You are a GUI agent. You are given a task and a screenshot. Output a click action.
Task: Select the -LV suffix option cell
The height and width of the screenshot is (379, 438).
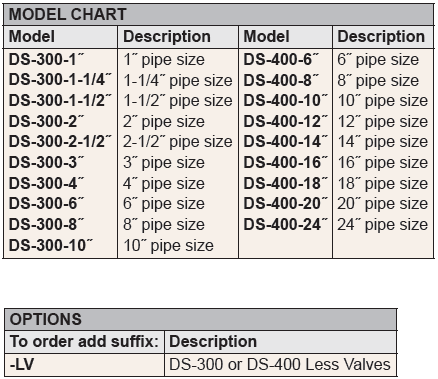[x=85, y=364]
